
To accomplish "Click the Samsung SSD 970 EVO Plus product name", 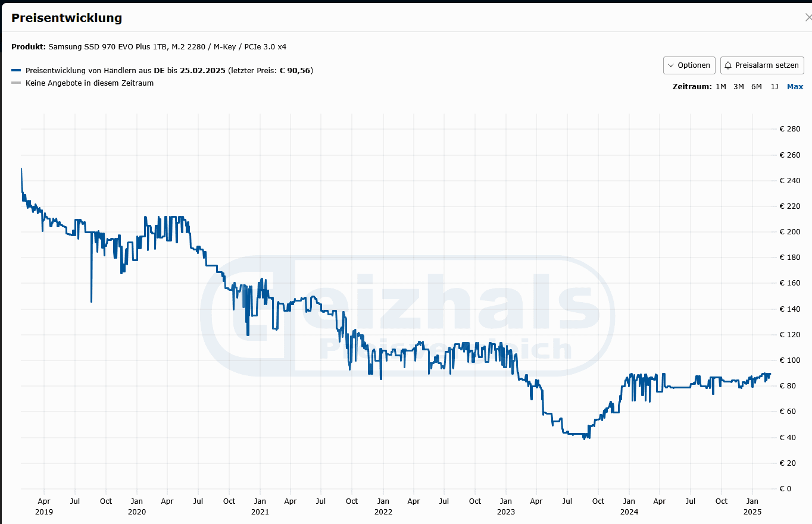I will 167,46.
